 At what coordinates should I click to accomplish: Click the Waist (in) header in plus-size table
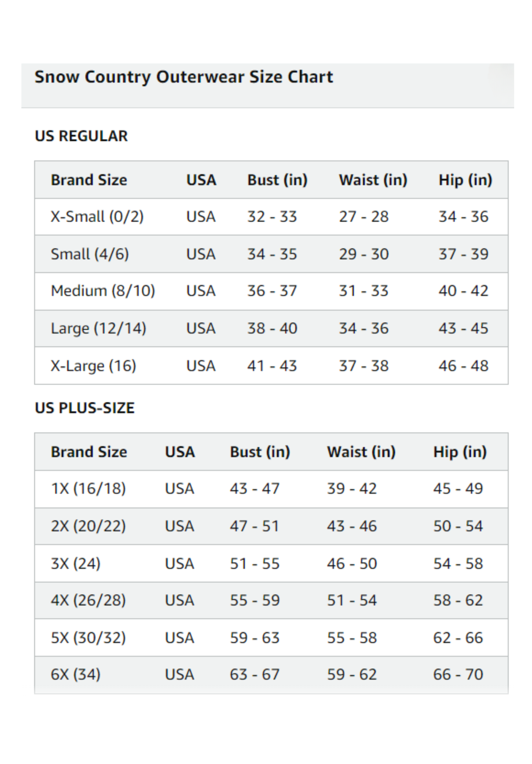tap(361, 452)
